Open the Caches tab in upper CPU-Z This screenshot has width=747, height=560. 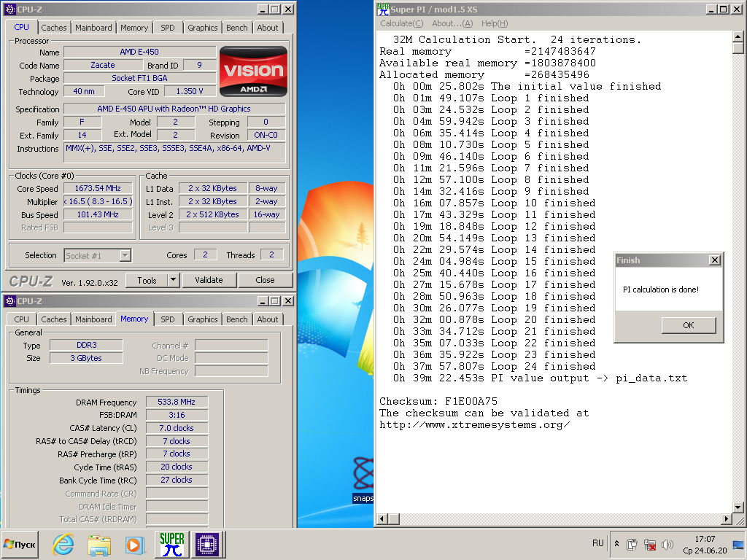54,28
